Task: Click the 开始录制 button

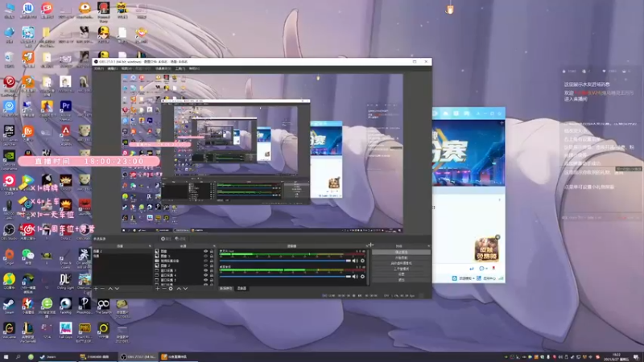Action: pyautogui.click(x=401, y=257)
